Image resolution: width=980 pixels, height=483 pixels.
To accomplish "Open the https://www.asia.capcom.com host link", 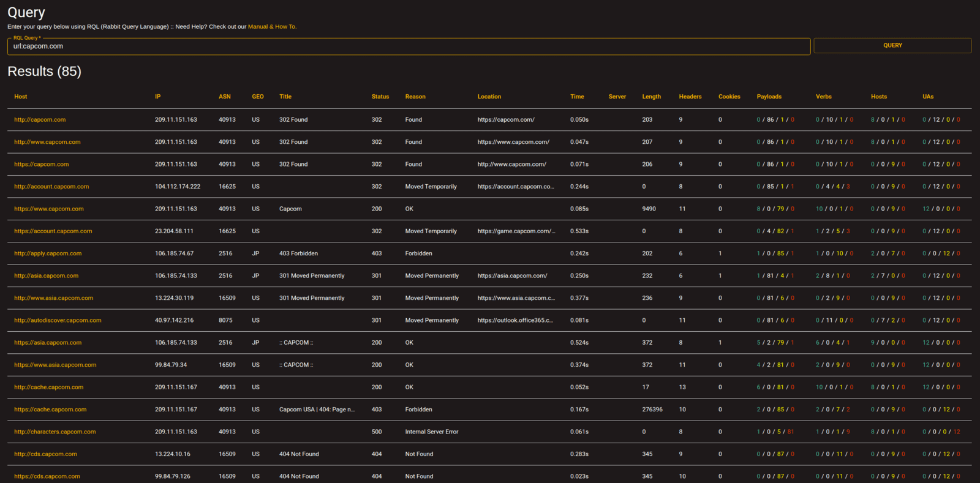I will [x=55, y=365].
